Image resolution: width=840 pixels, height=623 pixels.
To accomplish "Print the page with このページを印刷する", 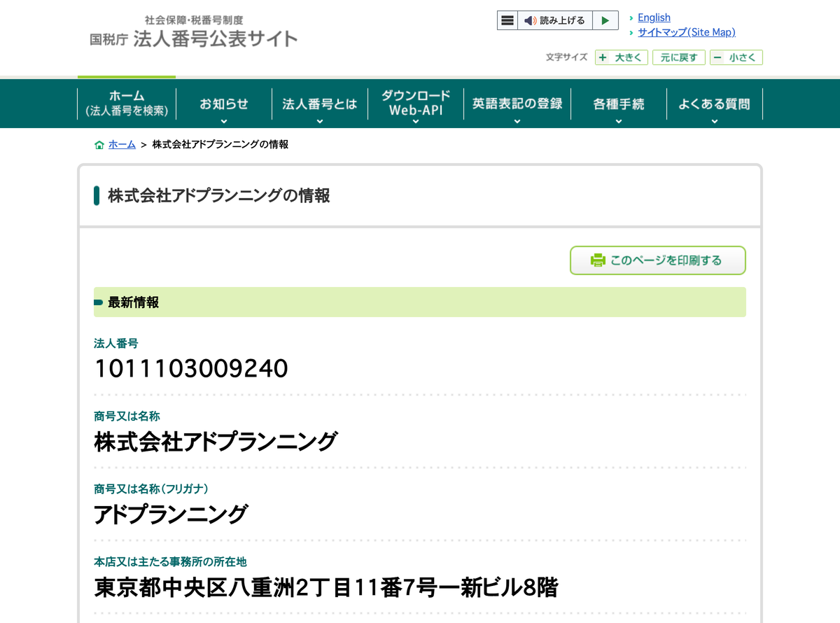I will tap(658, 260).
